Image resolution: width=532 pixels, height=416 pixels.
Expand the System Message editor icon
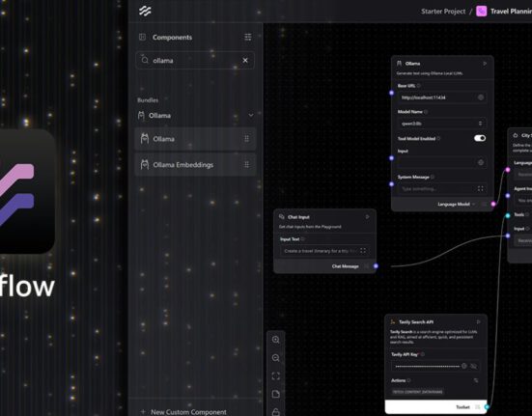[x=481, y=188]
